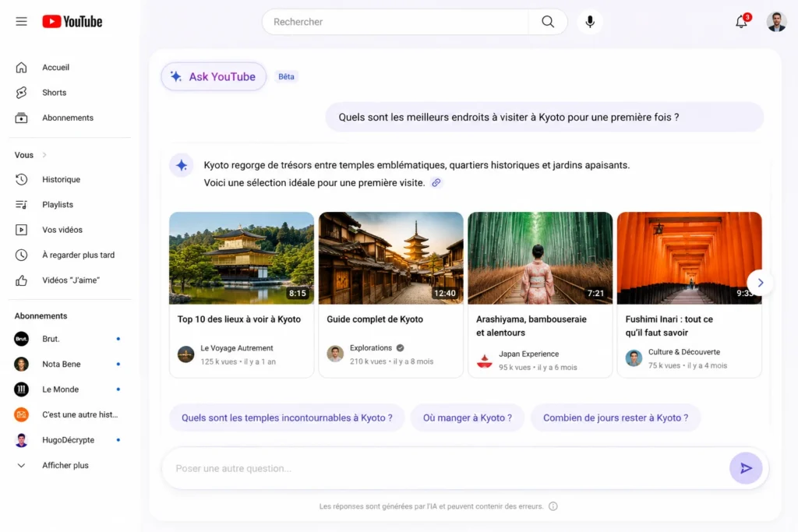Click the Shorts icon

(21, 93)
